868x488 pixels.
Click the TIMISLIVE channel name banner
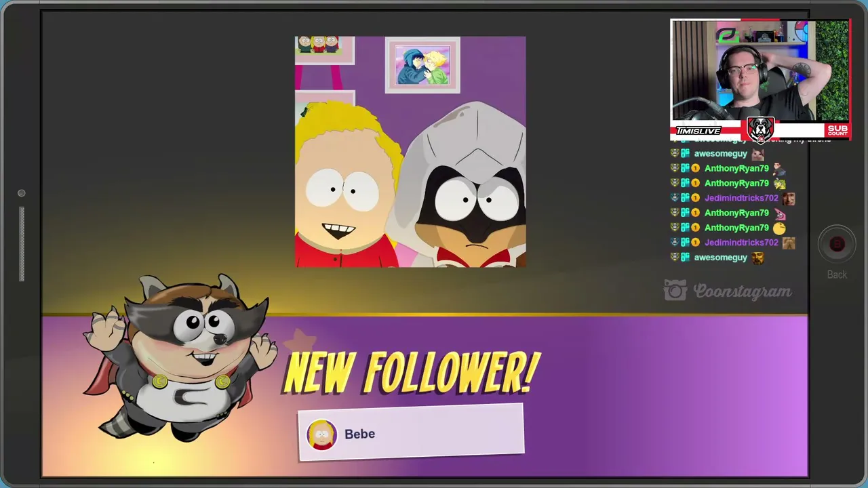(698, 131)
